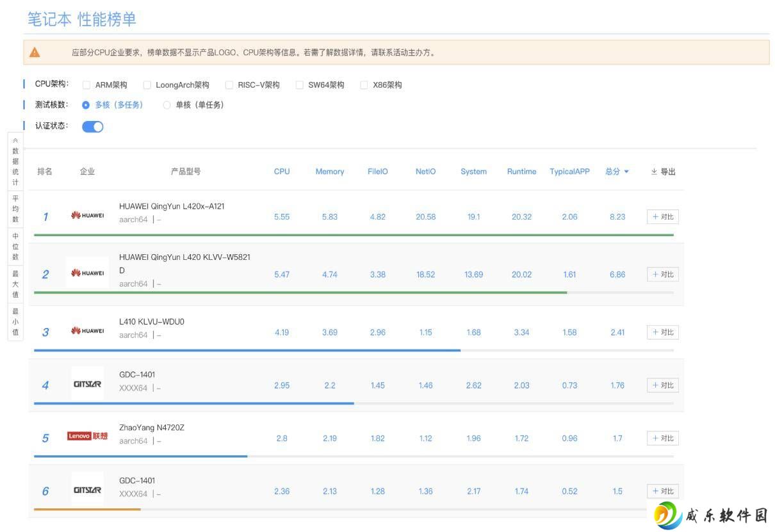Click 对比 button for ZhaoYang N4720Z
Screen dimensions: 775x532
[x=663, y=438]
